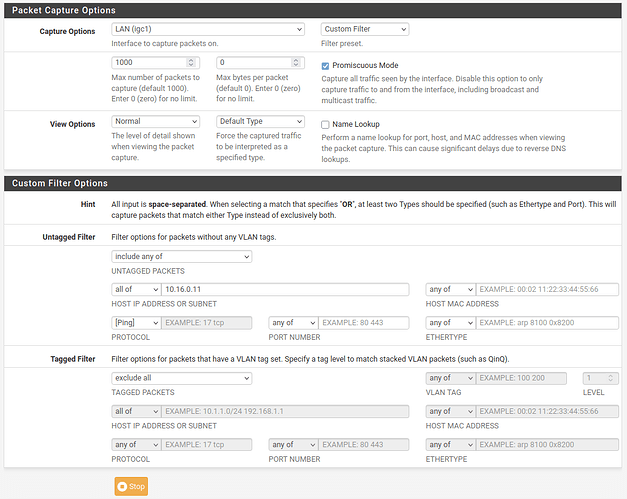Expand the Normal detail level dropdown
The image size is (627, 499).
159,122
